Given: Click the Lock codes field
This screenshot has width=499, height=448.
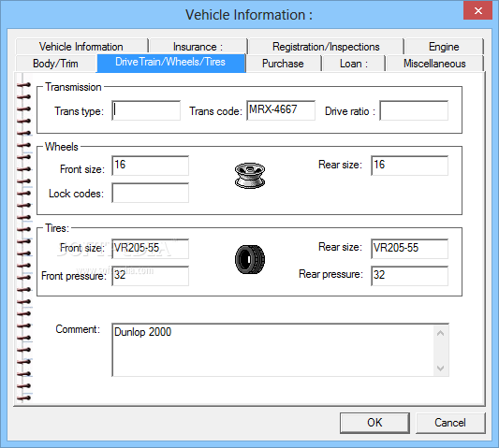Looking at the screenshot, I should click(x=150, y=193).
